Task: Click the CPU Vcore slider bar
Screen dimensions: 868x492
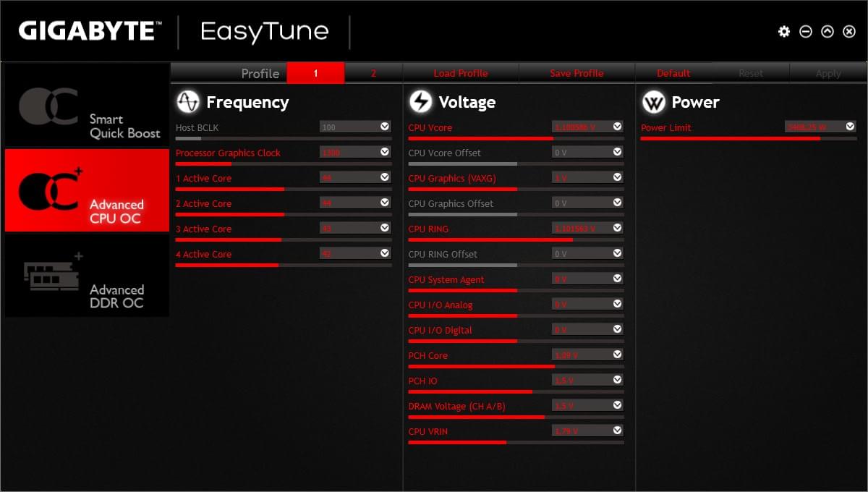Action: point(516,138)
